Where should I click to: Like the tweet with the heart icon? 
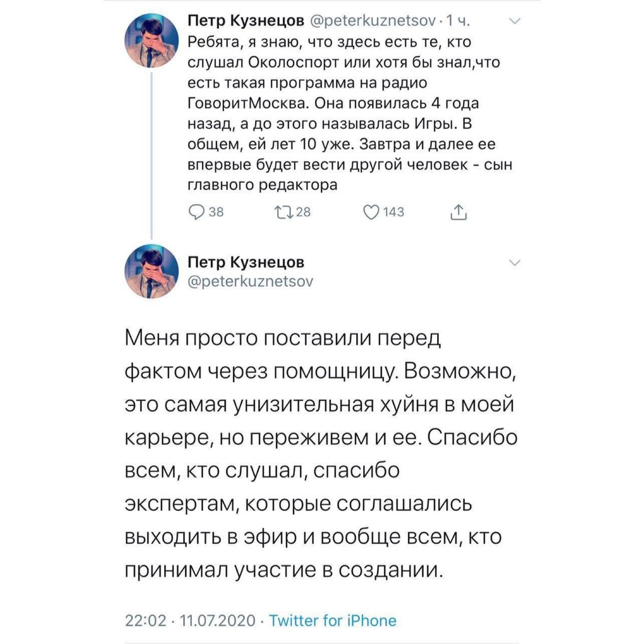(x=371, y=213)
